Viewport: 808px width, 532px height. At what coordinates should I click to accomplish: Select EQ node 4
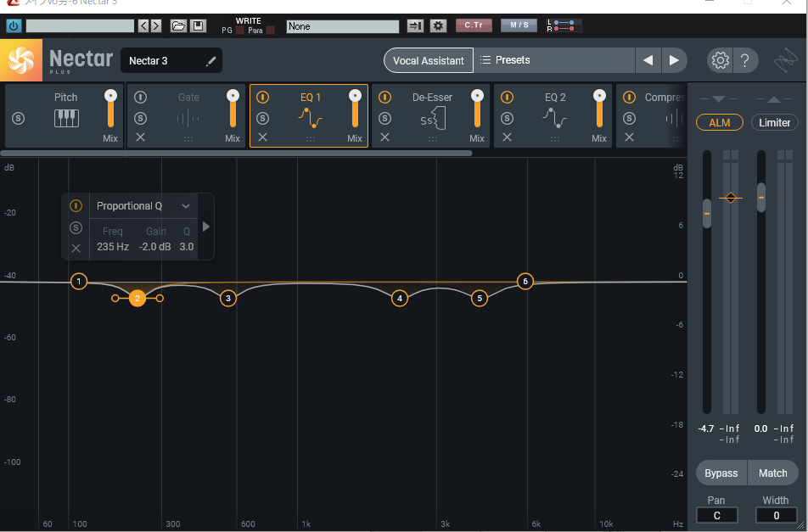400,298
